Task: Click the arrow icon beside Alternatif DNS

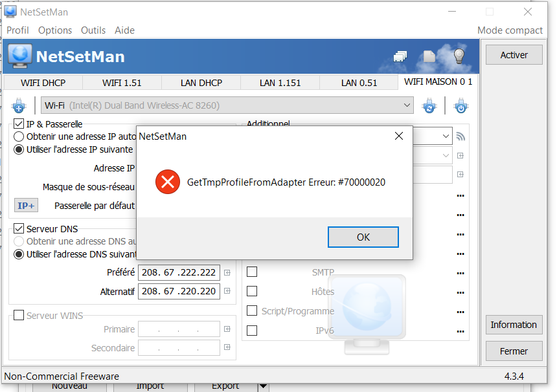Action: [227, 291]
